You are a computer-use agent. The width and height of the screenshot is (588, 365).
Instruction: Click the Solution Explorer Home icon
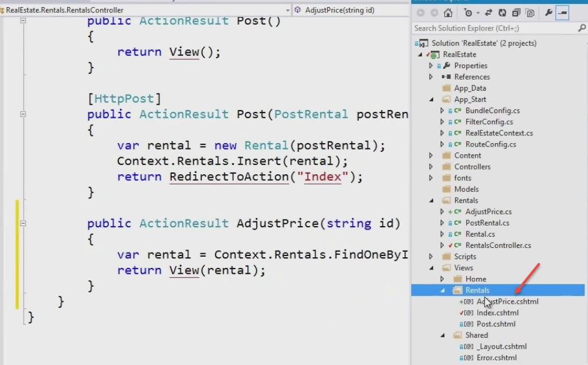pyautogui.click(x=448, y=13)
